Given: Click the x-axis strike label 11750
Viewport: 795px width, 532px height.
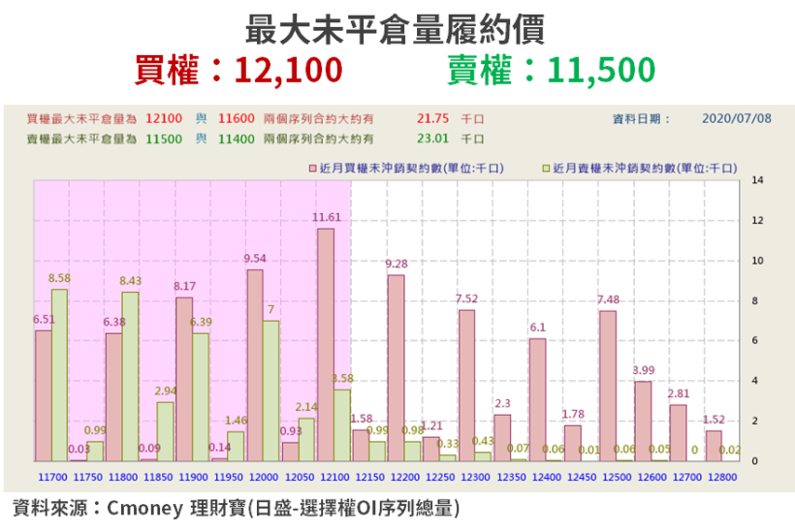Looking at the screenshot, I should coord(87,478).
